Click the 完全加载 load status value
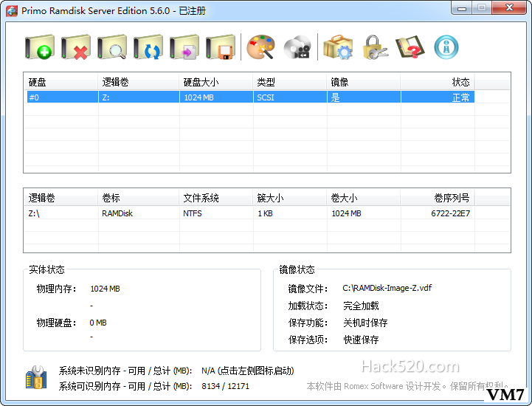This screenshot has height=406, width=532. pos(361,306)
